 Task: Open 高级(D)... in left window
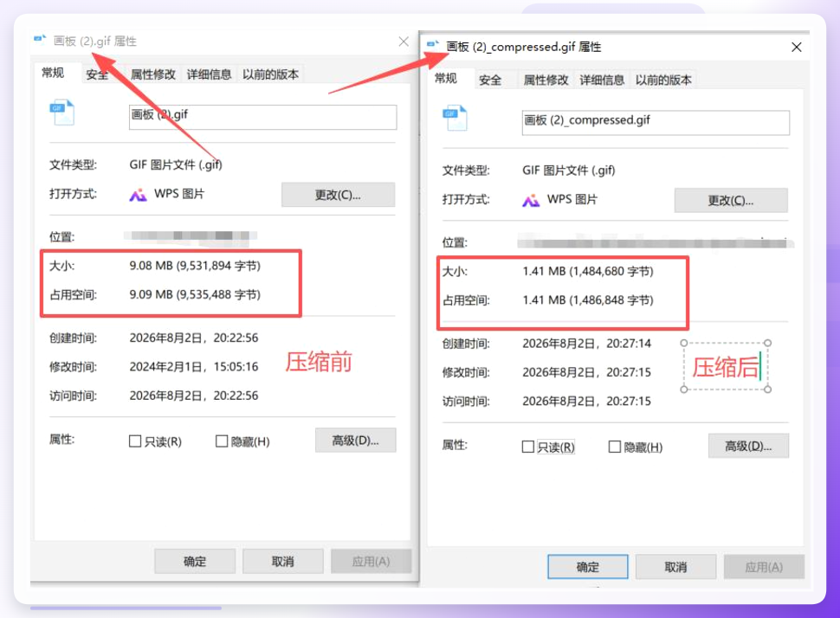(x=355, y=441)
